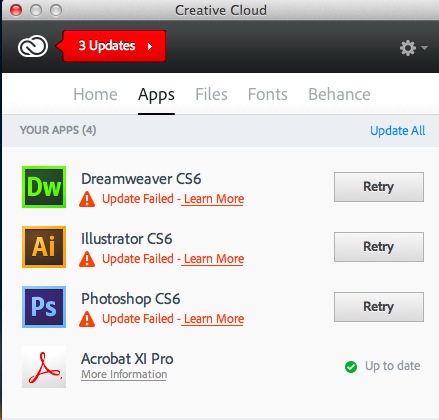
Task: Click the Creative Cloud logo icon
Action: (x=33, y=46)
